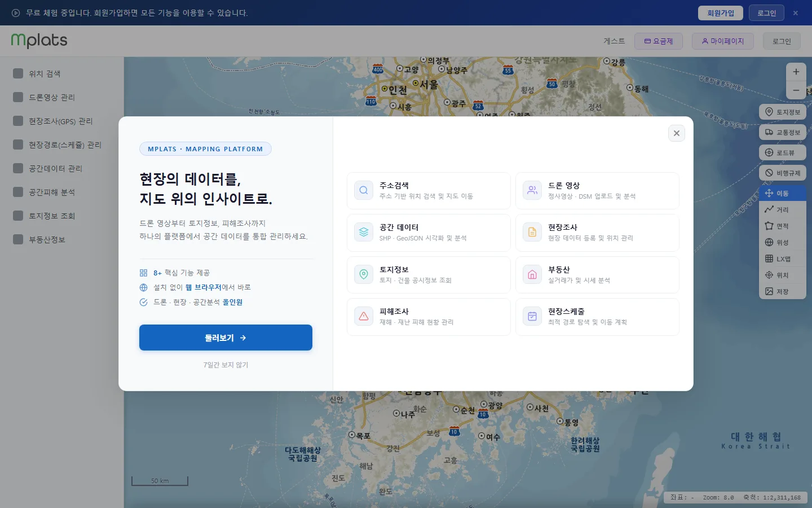Viewport: 812px width, 508px height.
Task: Click the 피해조사 warning triangle icon
Action: click(x=364, y=317)
